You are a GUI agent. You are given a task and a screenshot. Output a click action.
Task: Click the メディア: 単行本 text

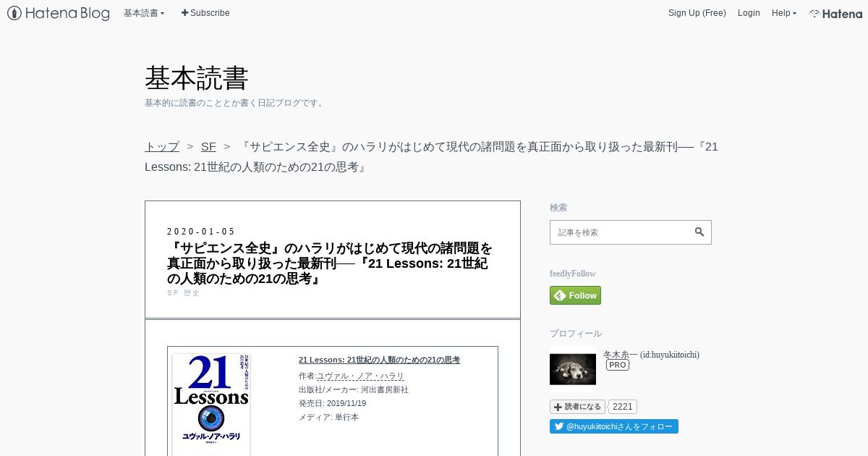328,417
